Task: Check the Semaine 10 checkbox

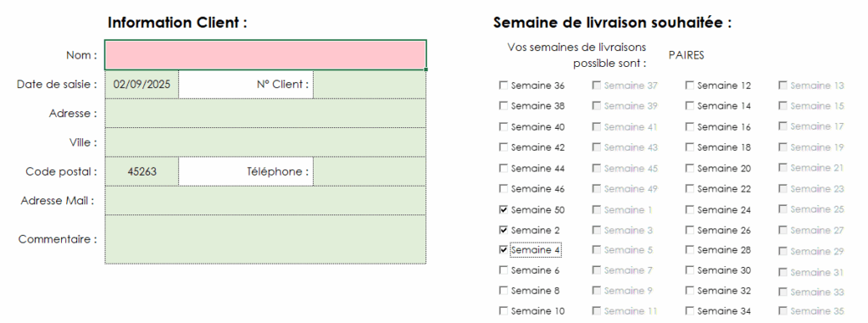Action: pyautogui.click(x=504, y=311)
